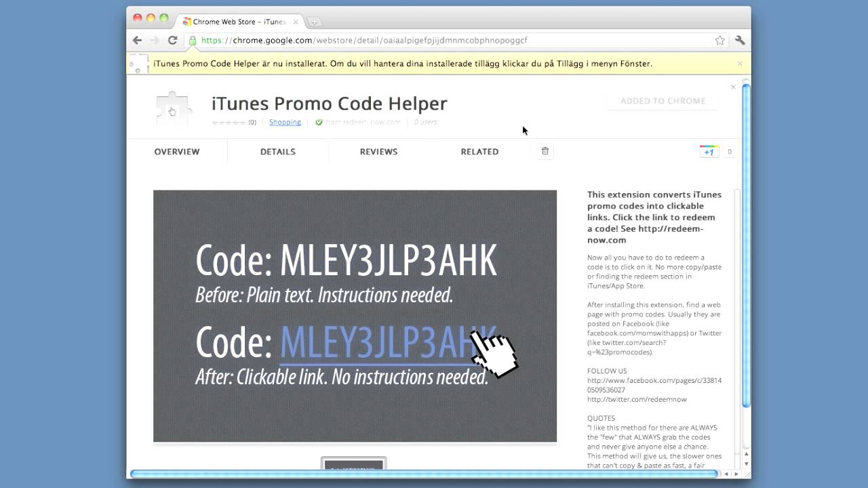Click the scroll down arrow at right edge

tap(747, 464)
